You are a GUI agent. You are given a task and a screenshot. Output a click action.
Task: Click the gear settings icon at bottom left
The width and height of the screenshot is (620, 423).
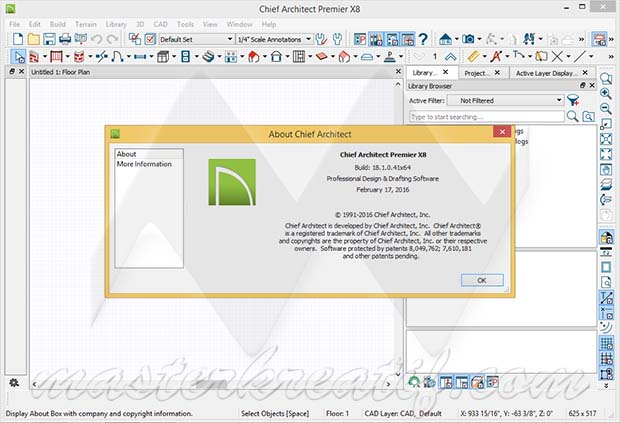pyautogui.click(x=14, y=383)
